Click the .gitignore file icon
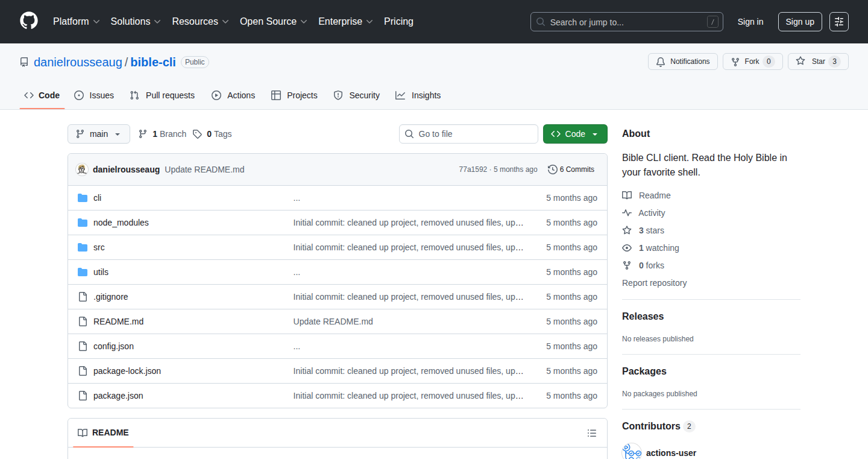The image size is (868, 459). [83, 297]
